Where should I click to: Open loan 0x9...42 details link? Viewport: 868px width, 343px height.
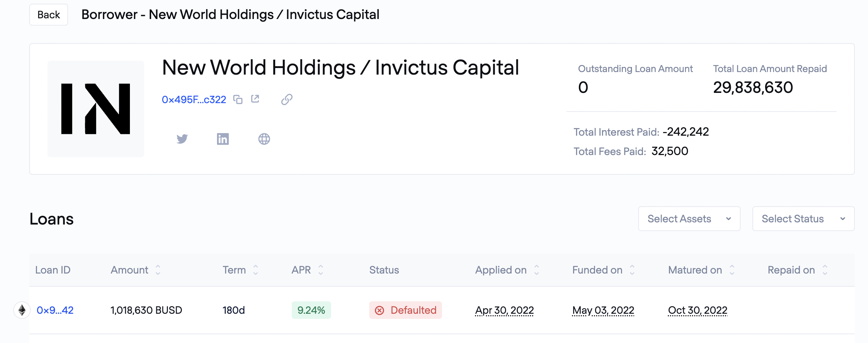55,310
